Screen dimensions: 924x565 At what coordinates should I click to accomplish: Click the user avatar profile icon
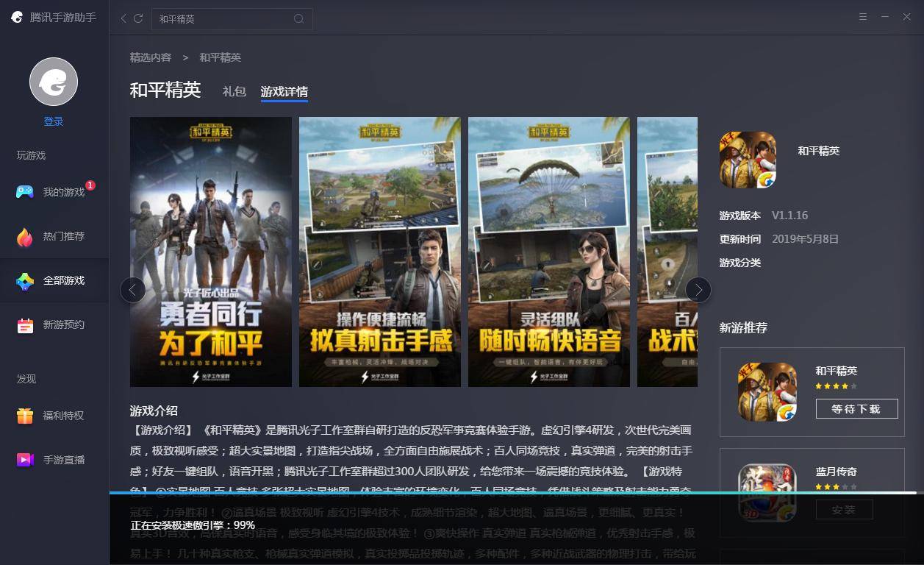tap(54, 82)
